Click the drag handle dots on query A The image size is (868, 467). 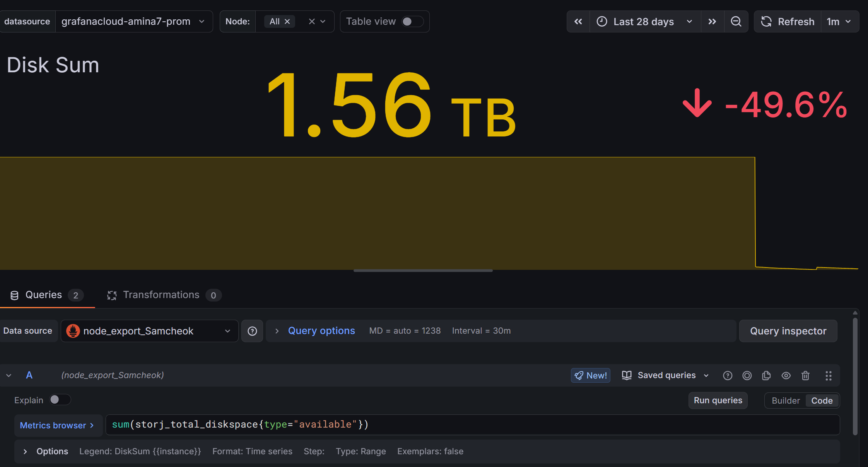point(829,375)
